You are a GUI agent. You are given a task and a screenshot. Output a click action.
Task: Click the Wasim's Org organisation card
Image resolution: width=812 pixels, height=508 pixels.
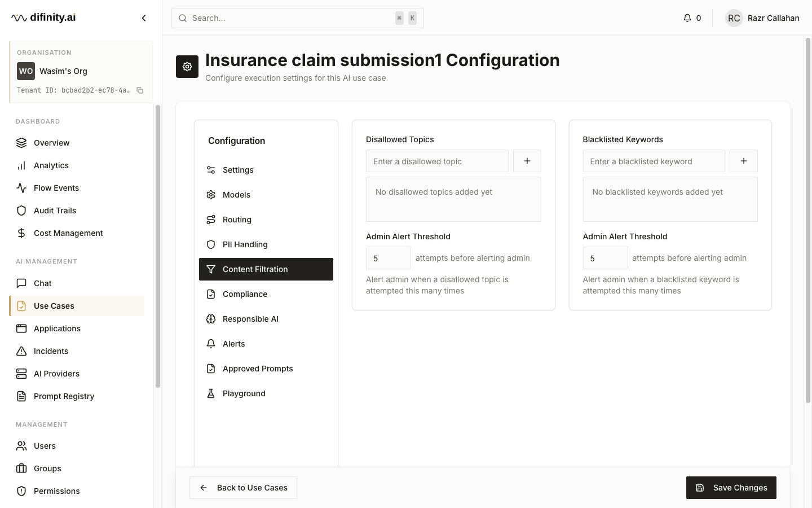81,72
